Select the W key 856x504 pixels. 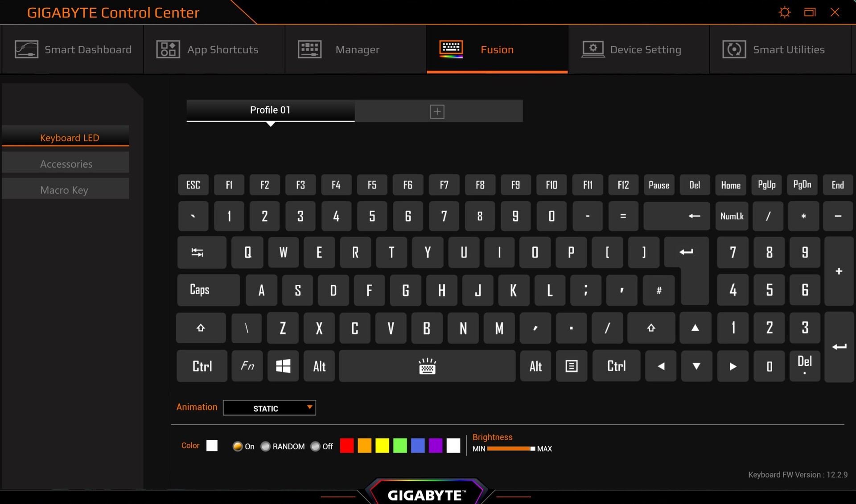coord(283,252)
